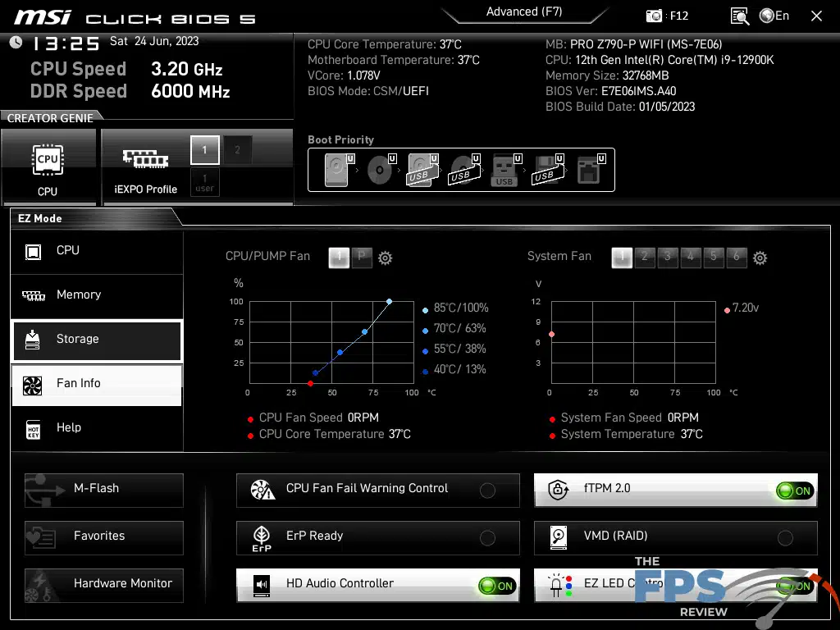Image resolution: width=840 pixels, height=630 pixels.
Task: Click the ErP leaf icon
Action: coord(262,538)
